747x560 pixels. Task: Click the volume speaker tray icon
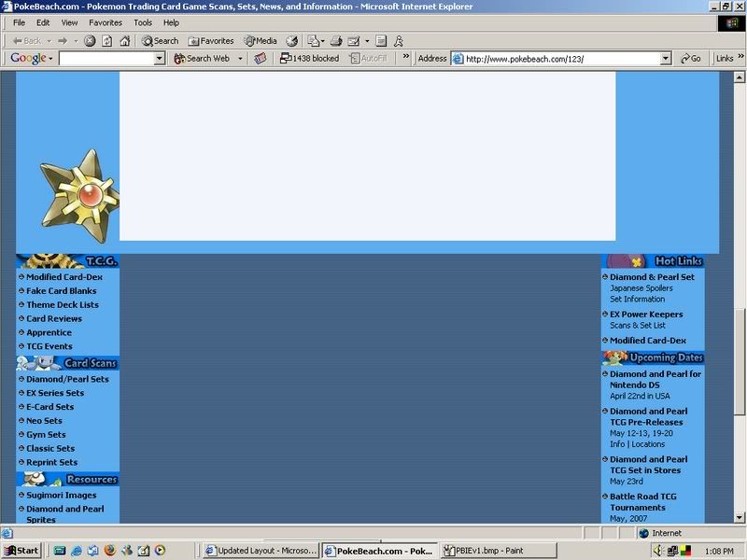(658, 551)
